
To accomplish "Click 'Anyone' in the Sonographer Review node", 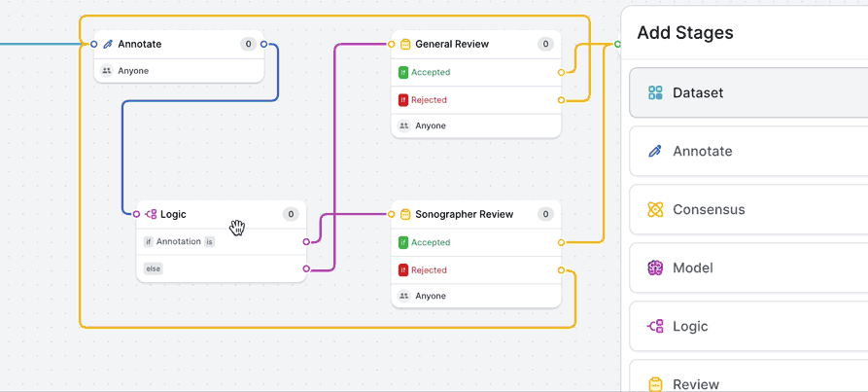I will [x=431, y=297].
